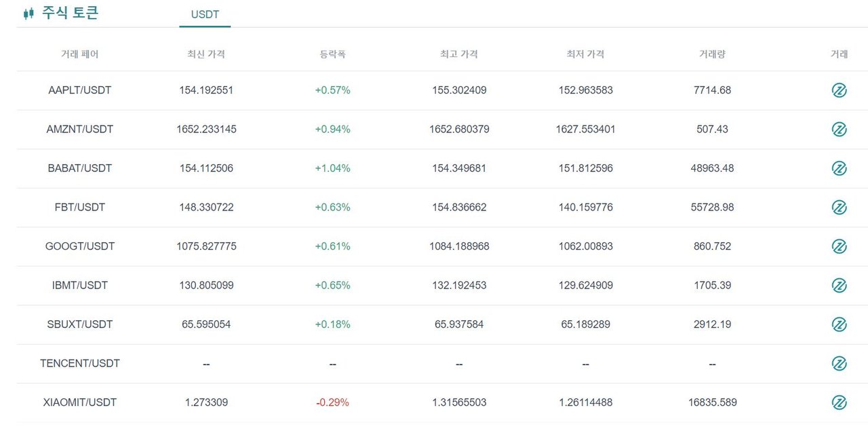Screen dimensions: 868x433
Task: Click high price 1.31565503
Action: 459,402
